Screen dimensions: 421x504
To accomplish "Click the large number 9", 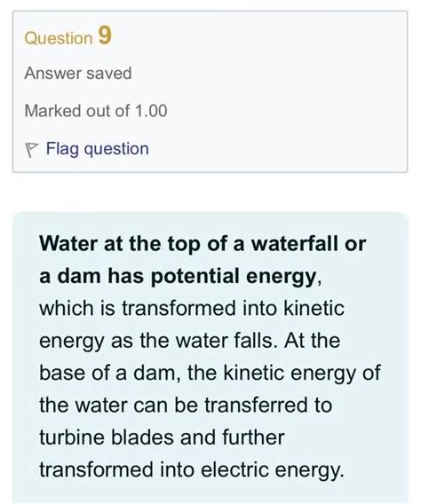I will pyautogui.click(x=105, y=35).
